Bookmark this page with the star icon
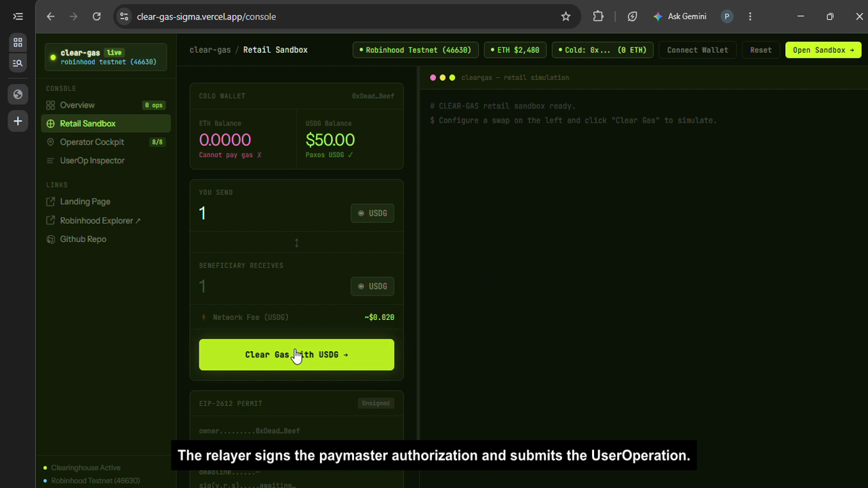Screen dimensions: 868x488 566,16
